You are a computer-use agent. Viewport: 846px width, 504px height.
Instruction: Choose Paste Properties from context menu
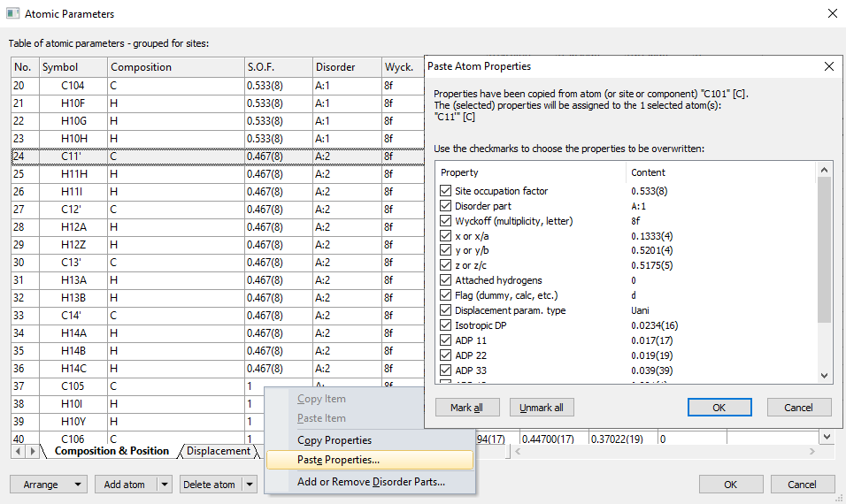[338, 460]
